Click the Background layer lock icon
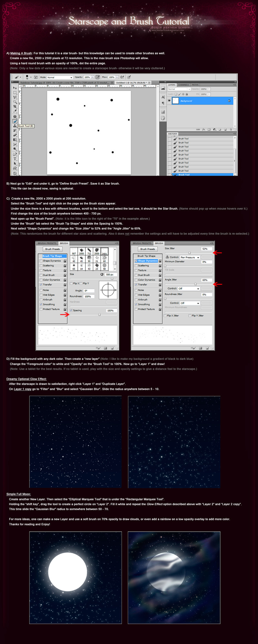 (229, 101)
